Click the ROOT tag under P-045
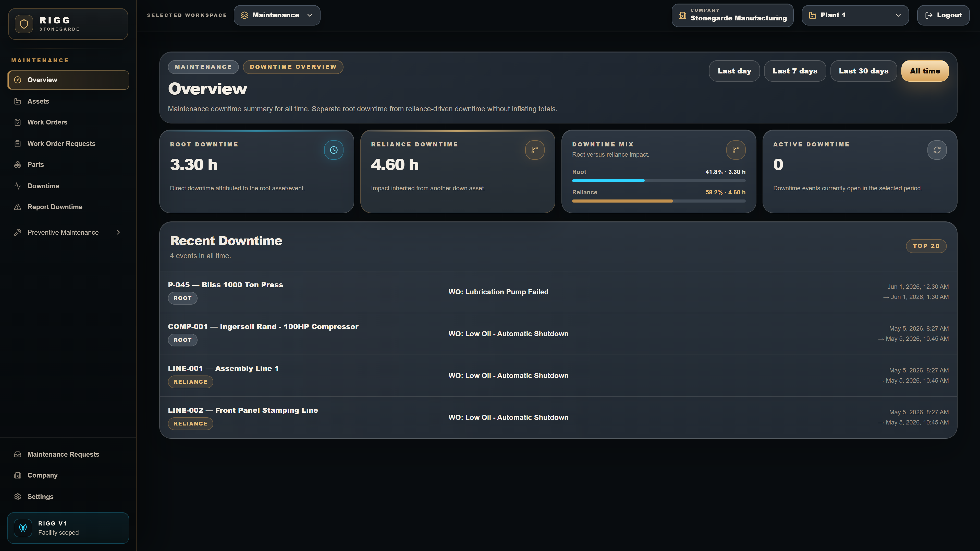 (183, 298)
